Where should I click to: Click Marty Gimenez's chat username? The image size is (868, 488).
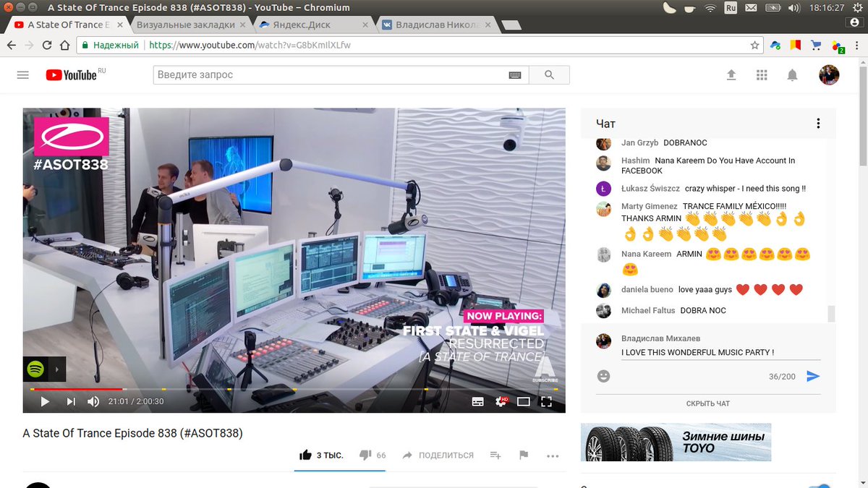pyautogui.click(x=649, y=206)
